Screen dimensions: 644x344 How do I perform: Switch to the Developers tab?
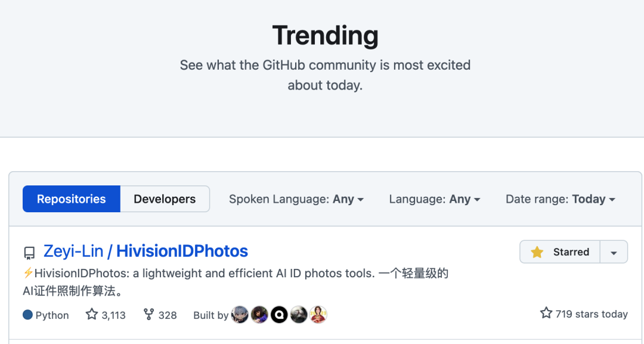coord(165,199)
